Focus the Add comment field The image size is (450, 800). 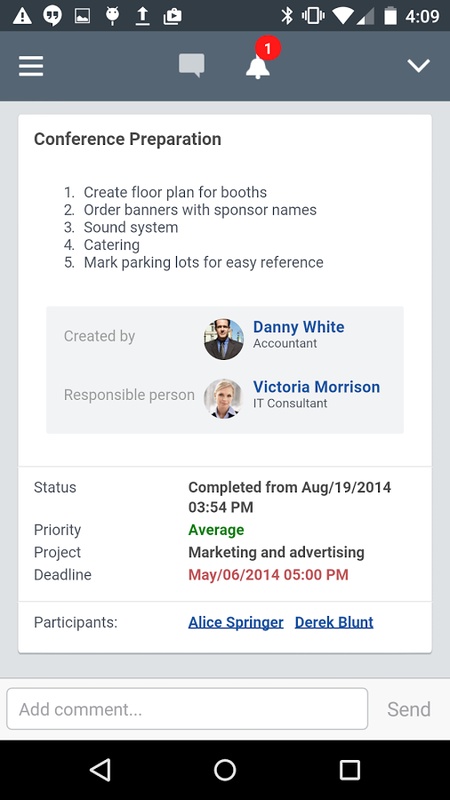[187, 709]
